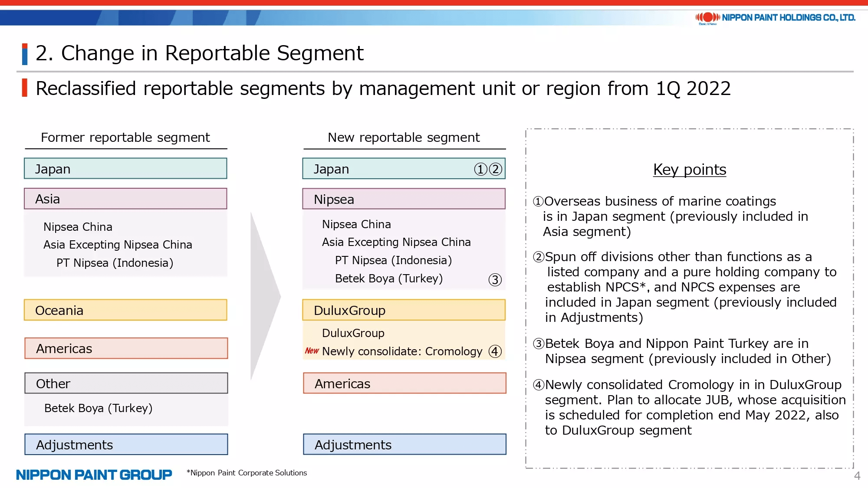Click key point 4 about Cromology and JUB
The image size is (868, 488).
(x=690, y=407)
